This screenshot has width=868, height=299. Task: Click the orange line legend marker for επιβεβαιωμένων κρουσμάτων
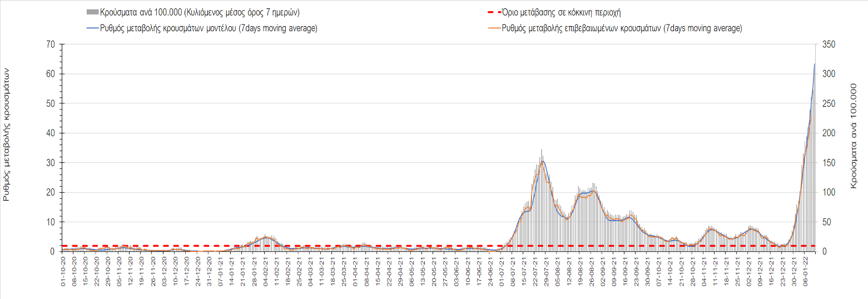click(x=493, y=28)
